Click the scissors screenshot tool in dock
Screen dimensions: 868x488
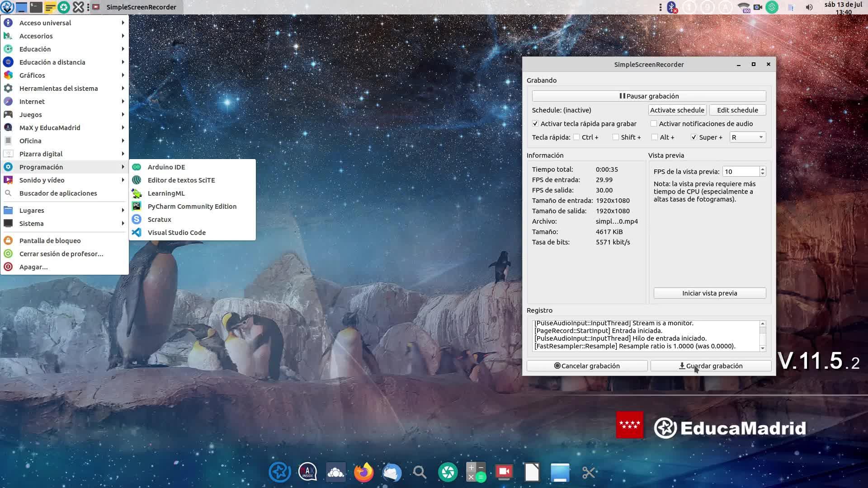coord(588,473)
